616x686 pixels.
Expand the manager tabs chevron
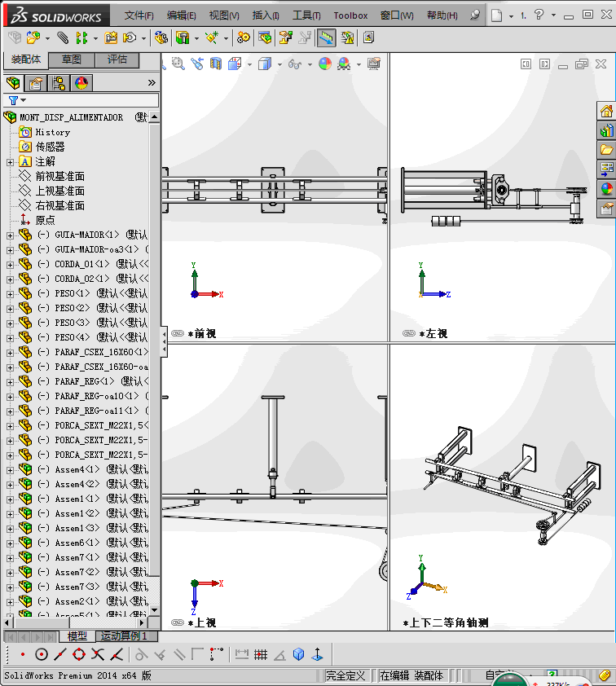[152, 82]
